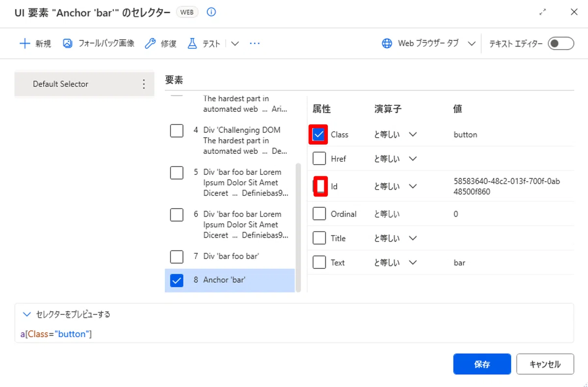
Task: Check element 7 Div 'bar foo bar' checkbox
Action: (x=176, y=256)
